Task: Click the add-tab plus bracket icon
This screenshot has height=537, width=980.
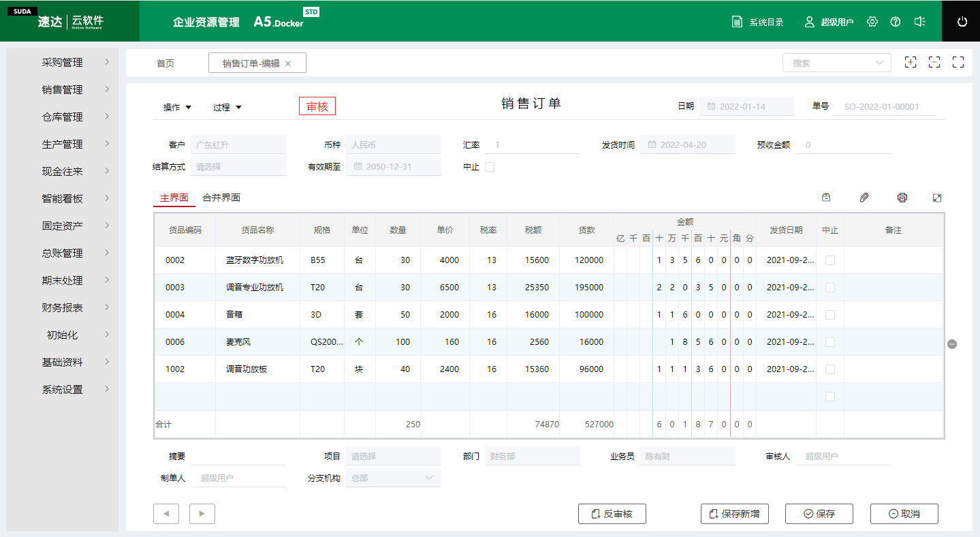Action: [911, 62]
